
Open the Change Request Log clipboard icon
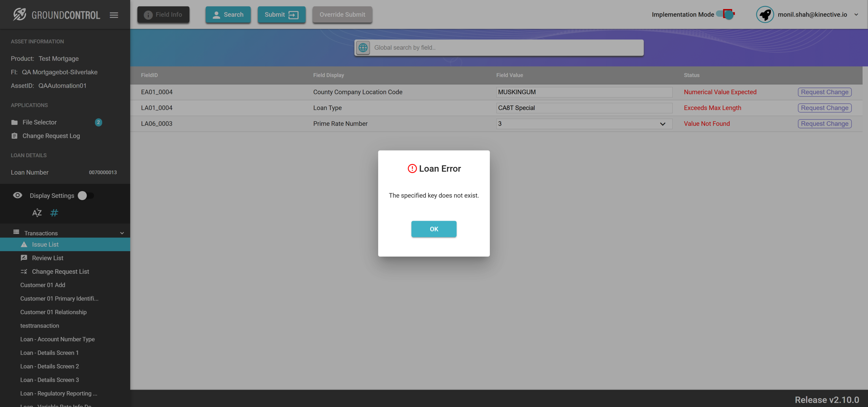click(x=15, y=136)
